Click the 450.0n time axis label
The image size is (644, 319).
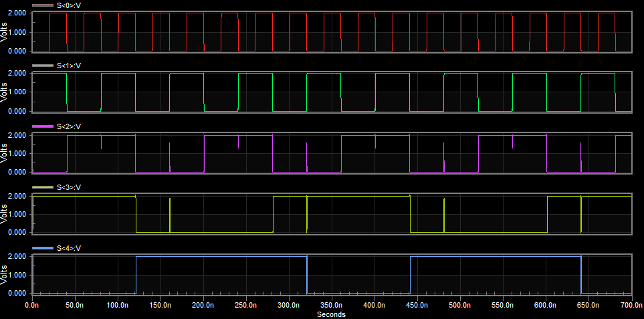coord(417,306)
